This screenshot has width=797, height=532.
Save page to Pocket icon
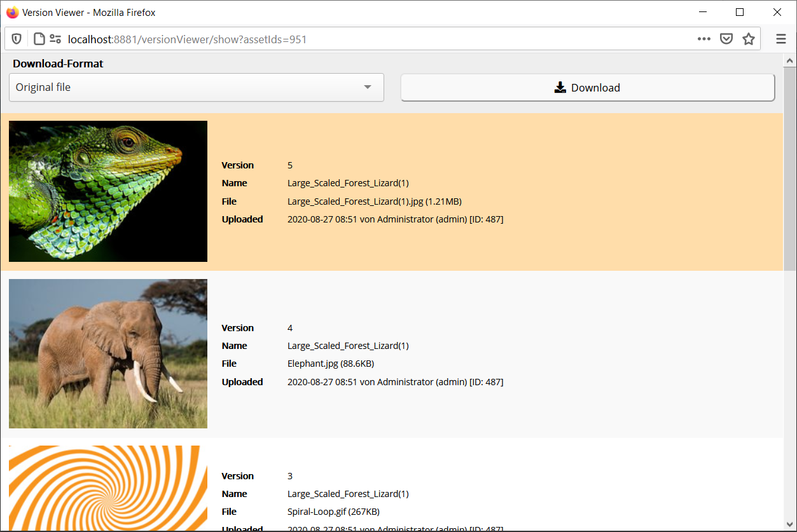[726, 39]
